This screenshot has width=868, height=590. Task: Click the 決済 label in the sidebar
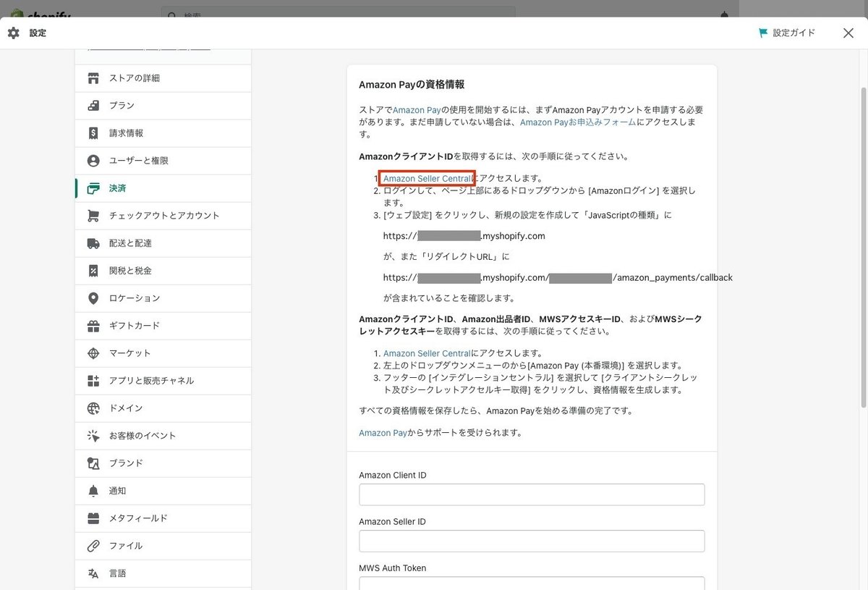point(117,188)
